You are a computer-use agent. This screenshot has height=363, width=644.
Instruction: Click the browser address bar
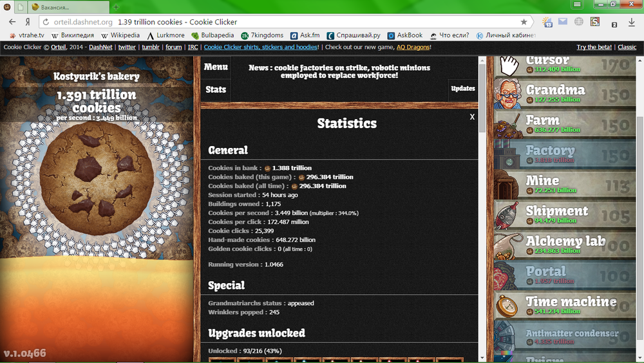[290, 21]
